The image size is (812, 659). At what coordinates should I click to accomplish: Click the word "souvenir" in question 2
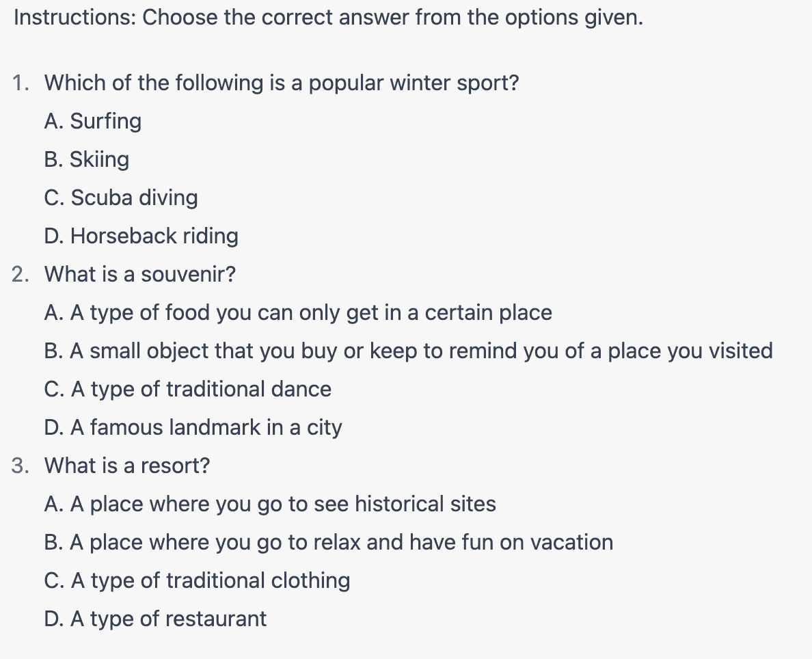(187, 274)
